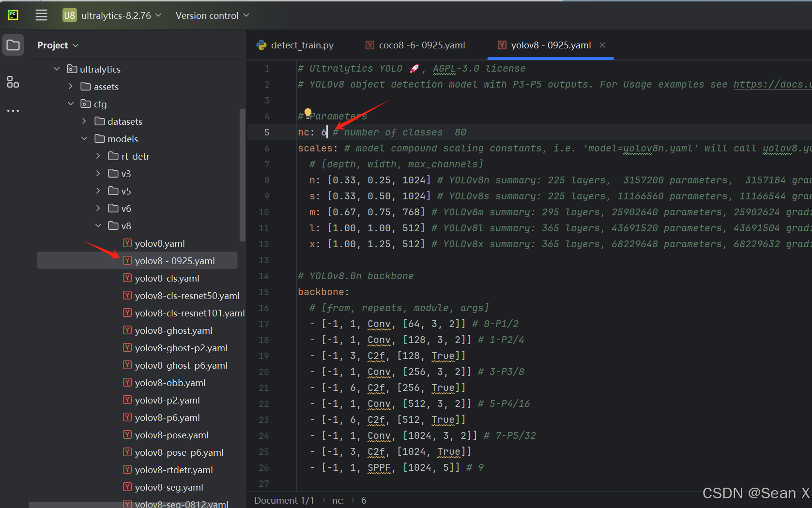
Task: Click the PyCharm logo icon
Action: (x=13, y=15)
